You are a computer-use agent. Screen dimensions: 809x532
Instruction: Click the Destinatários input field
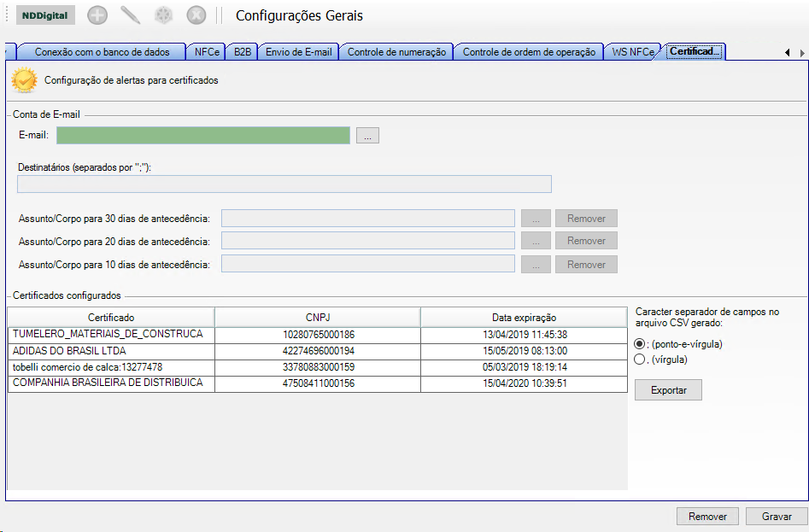284,184
